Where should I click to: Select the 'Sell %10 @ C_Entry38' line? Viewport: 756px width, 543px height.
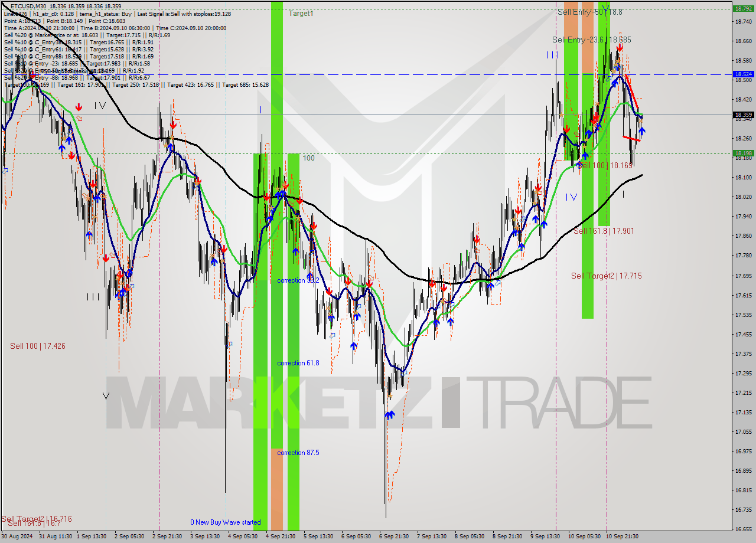79,42
